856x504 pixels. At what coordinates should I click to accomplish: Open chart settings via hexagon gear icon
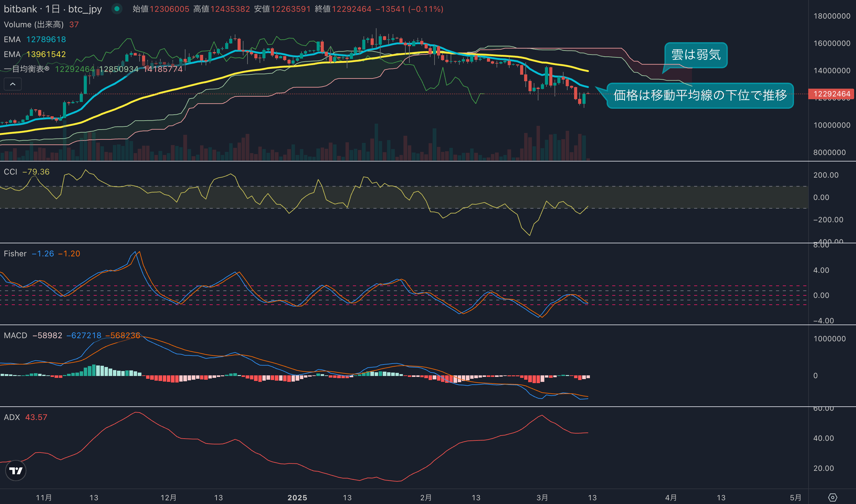[832, 497]
